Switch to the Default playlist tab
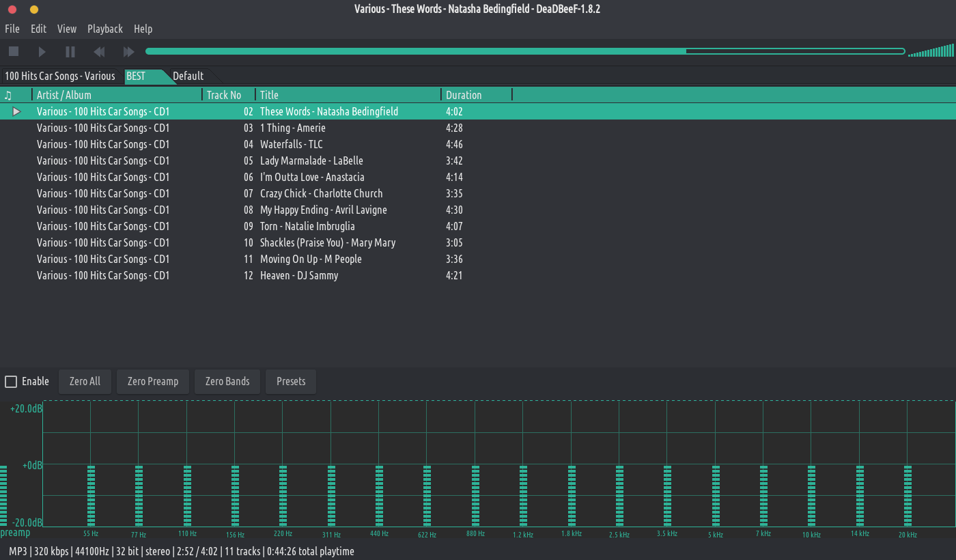 point(188,76)
